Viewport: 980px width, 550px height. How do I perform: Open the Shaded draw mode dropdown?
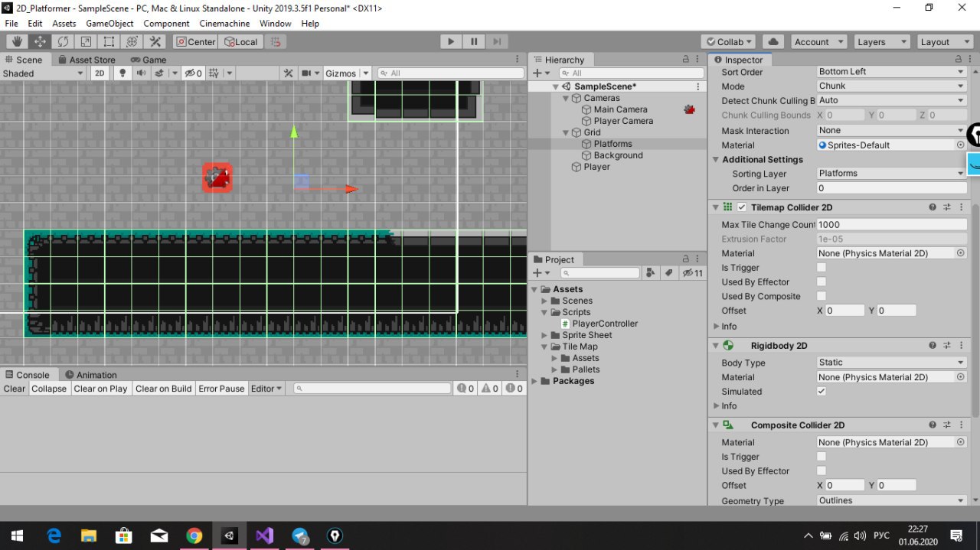(43, 73)
